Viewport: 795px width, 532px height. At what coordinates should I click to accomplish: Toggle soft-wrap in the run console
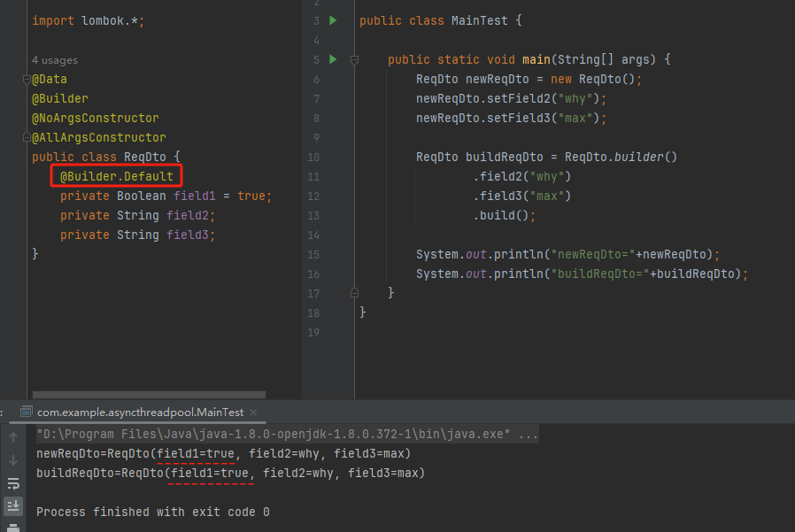13,483
